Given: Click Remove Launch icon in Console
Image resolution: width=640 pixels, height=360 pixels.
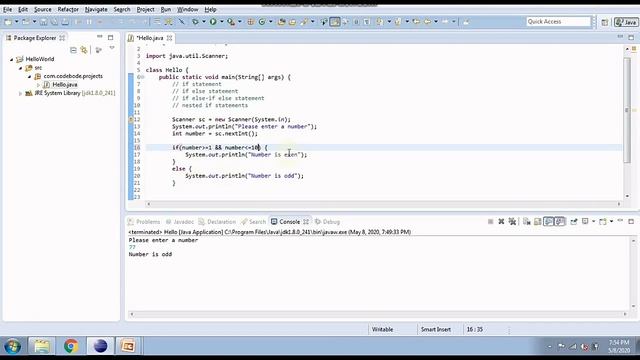Looking at the screenshot, I should coord(501,222).
